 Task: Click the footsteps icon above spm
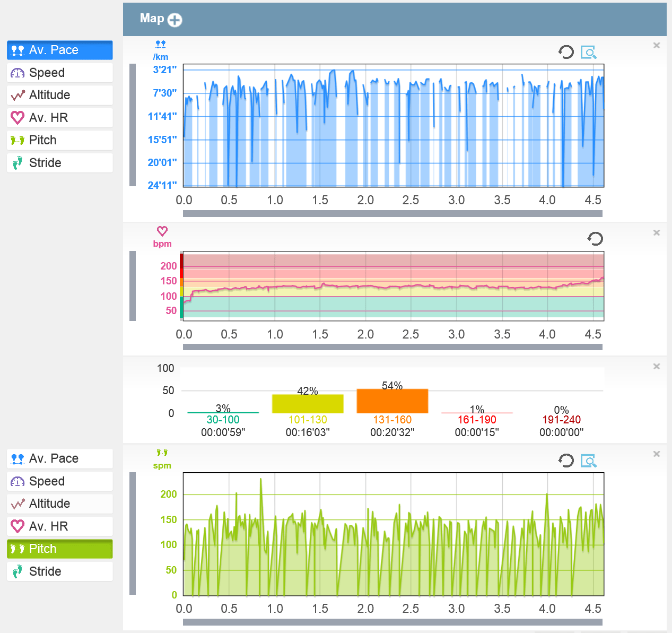[162, 453]
